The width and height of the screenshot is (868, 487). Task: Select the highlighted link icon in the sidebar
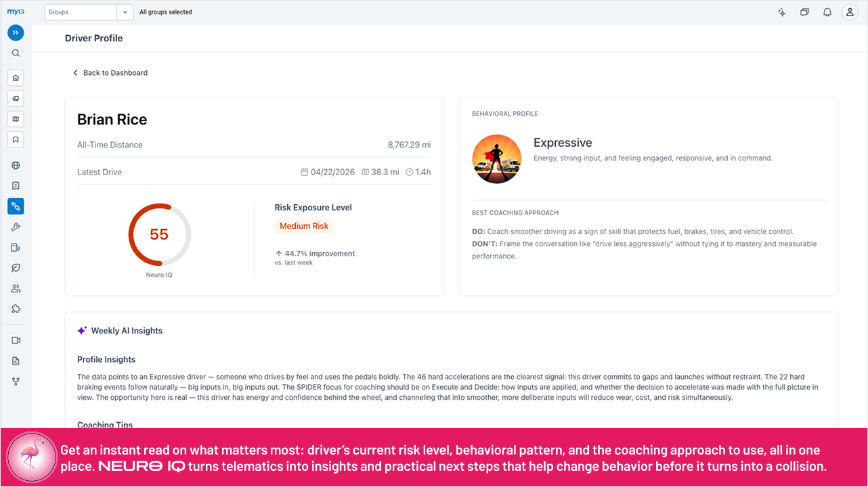click(x=16, y=206)
